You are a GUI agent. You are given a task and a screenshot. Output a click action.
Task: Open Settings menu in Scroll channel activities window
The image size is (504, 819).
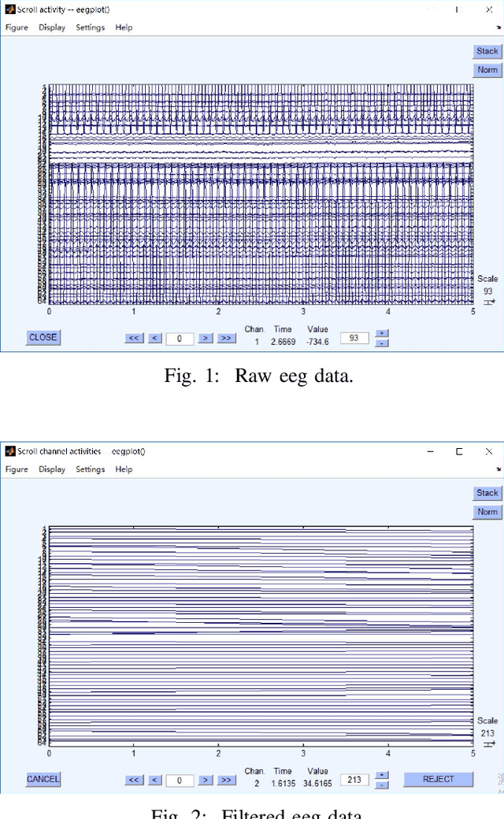(x=90, y=469)
